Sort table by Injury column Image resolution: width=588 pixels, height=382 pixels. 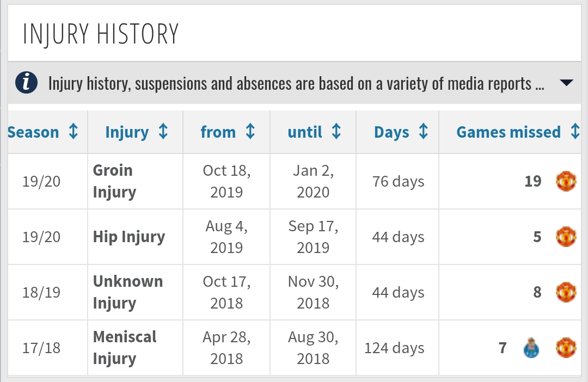click(127, 132)
